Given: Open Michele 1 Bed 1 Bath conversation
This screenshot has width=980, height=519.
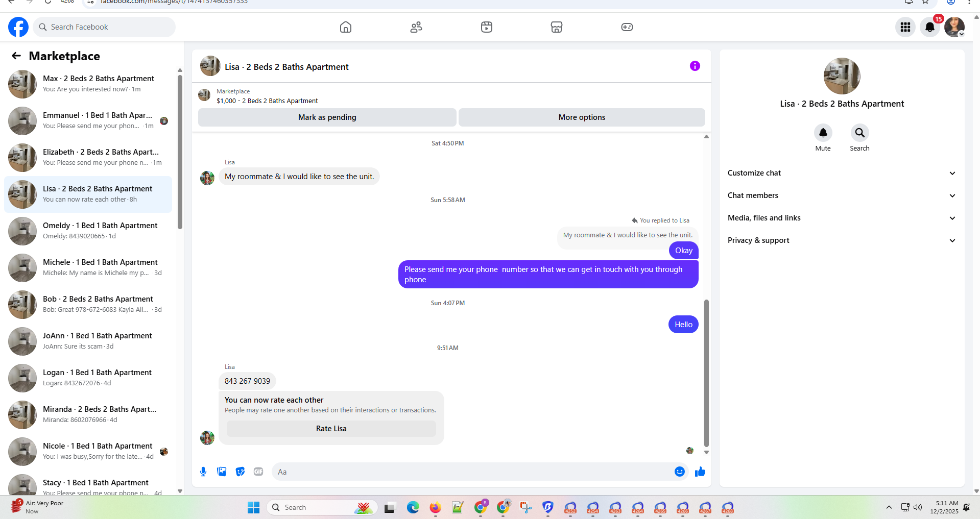Looking at the screenshot, I should [x=88, y=268].
